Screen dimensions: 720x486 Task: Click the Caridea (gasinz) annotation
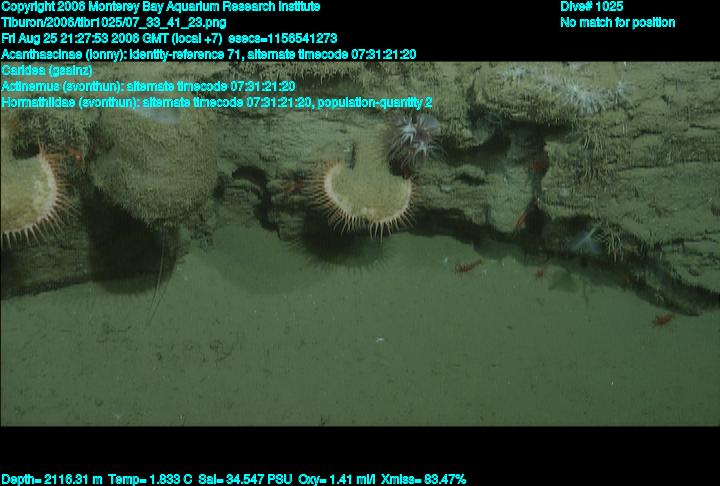pos(49,70)
